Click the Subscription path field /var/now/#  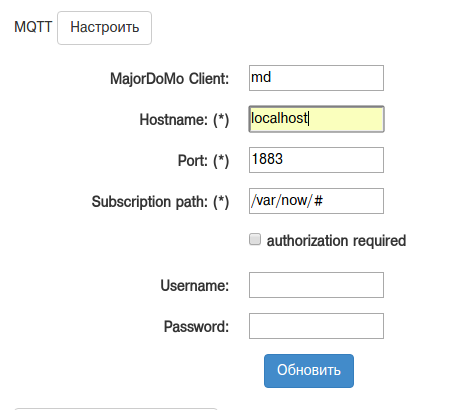click(x=316, y=201)
